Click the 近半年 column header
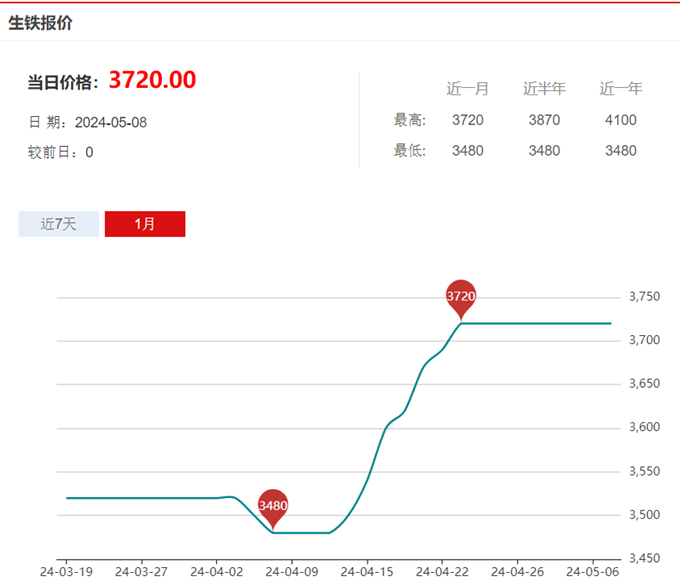This screenshot has width=680, height=580. [544, 89]
